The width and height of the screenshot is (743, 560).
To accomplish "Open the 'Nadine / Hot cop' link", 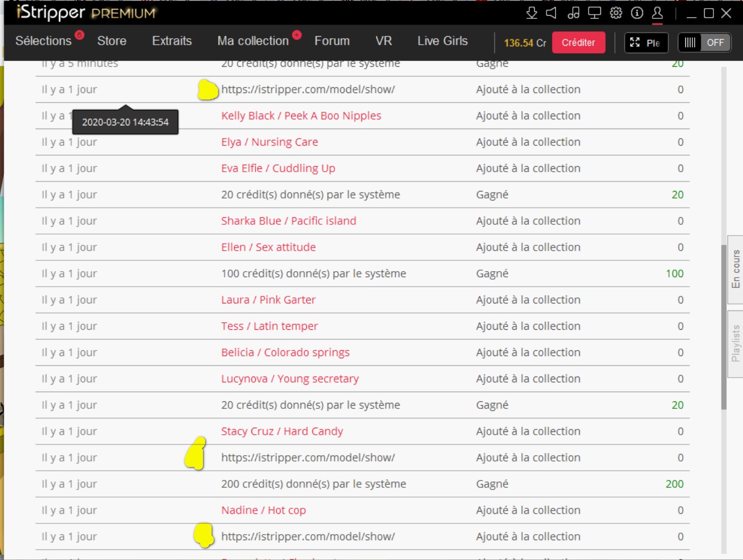I will 263,510.
